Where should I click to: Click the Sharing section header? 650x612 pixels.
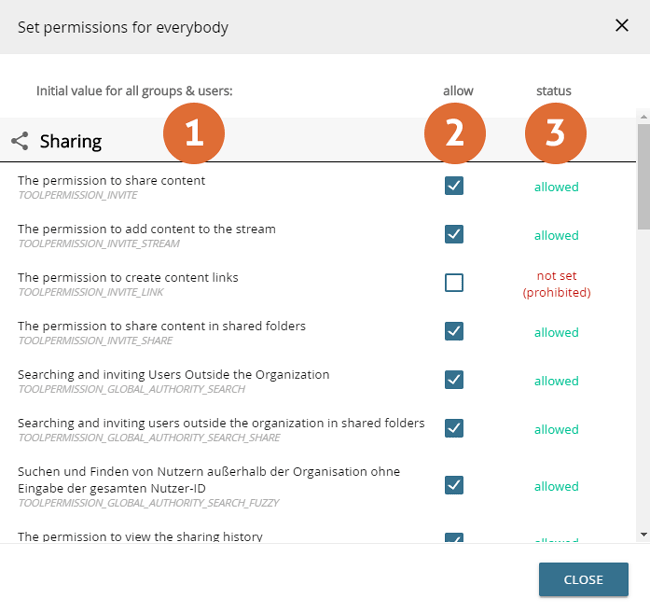point(71,141)
